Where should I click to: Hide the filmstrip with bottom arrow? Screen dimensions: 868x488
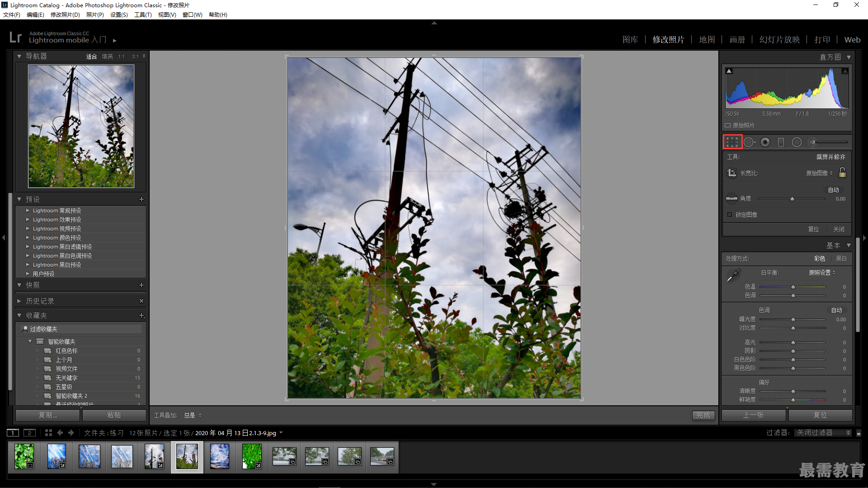click(434, 484)
